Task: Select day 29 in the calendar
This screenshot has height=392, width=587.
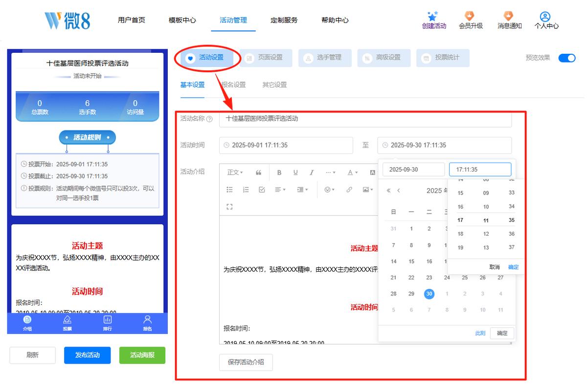Action: click(x=411, y=294)
